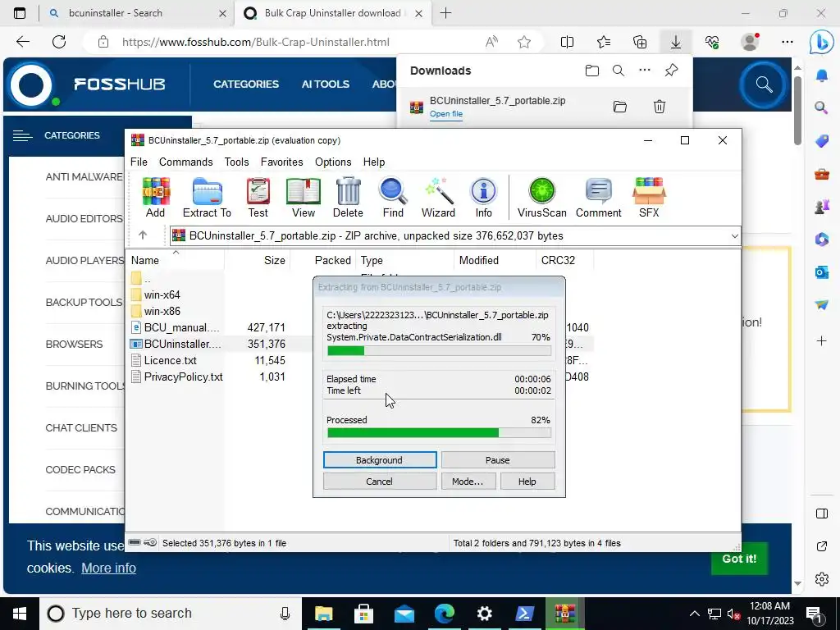
Task: Show hidden system tray icons
Action: (x=694, y=614)
